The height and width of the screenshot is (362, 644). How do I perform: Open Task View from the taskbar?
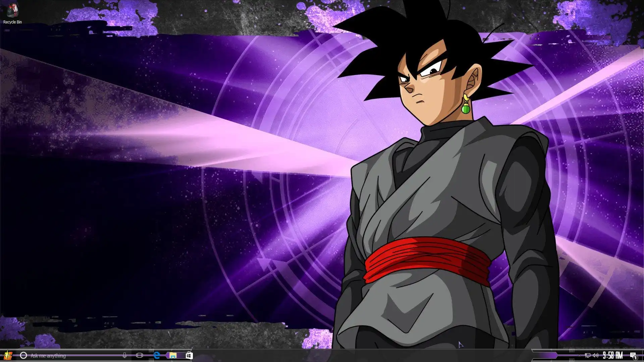(140, 355)
